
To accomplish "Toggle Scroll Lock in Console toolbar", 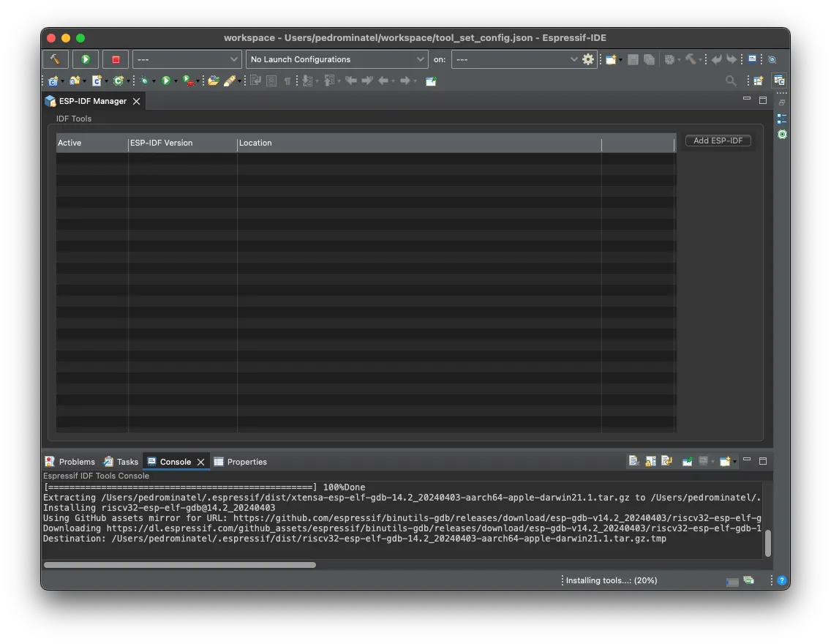I will [x=650, y=461].
